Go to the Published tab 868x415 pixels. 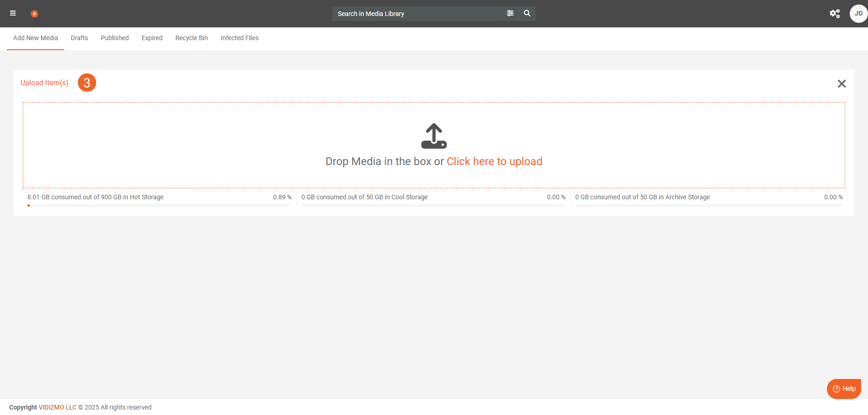pyautogui.click(x=115, y=38)
